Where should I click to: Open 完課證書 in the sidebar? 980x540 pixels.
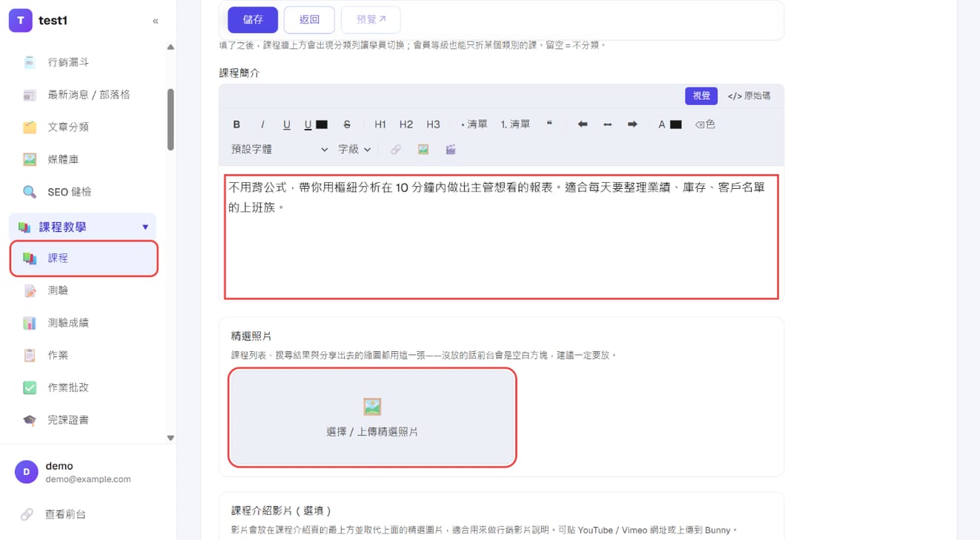(68, 420)
